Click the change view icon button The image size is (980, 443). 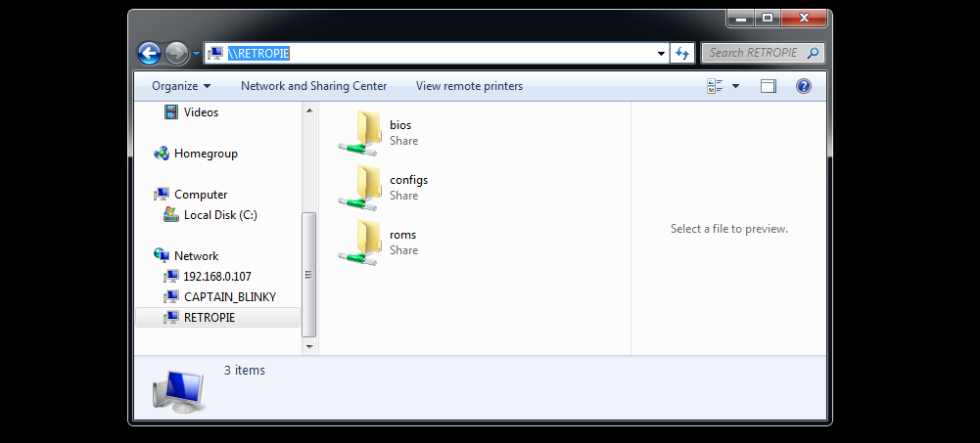pyautogui.click(x=715, y=86)
